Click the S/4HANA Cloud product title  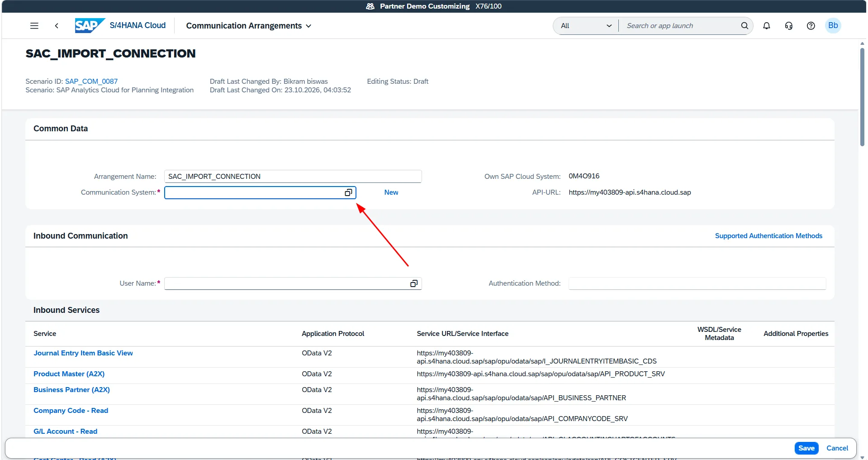coord(138,25)
